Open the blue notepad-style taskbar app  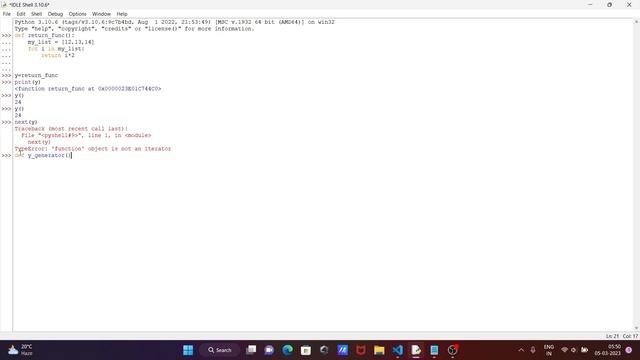pyautogui.click(x=434, y=350)
